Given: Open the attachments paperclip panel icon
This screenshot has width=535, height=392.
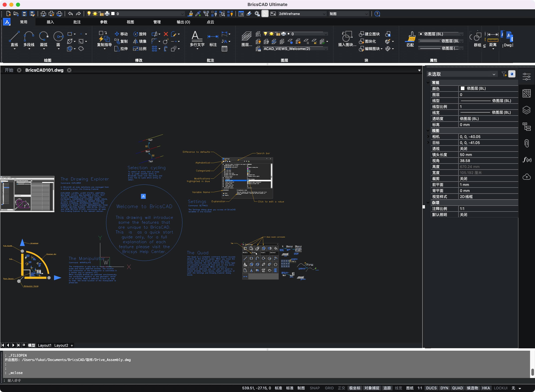Looking at the screenshot, I should pyautogui.click(x=526, y=143).
